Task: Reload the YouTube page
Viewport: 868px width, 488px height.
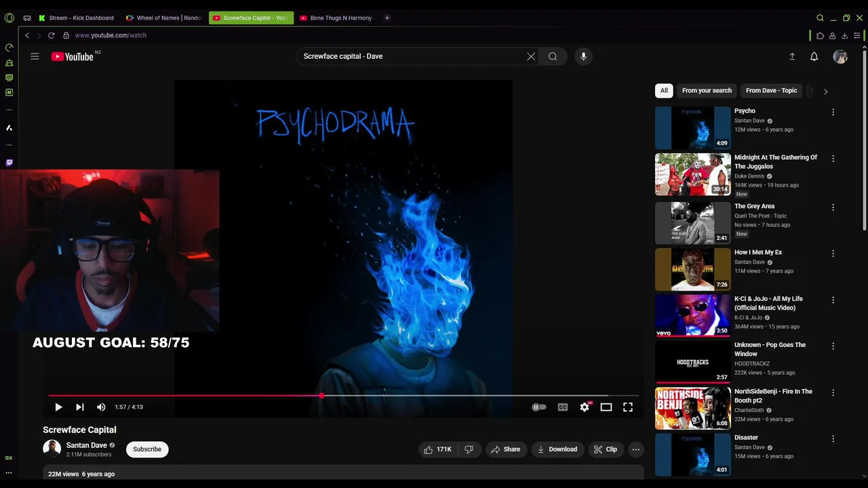Action: tap(51, 35)
